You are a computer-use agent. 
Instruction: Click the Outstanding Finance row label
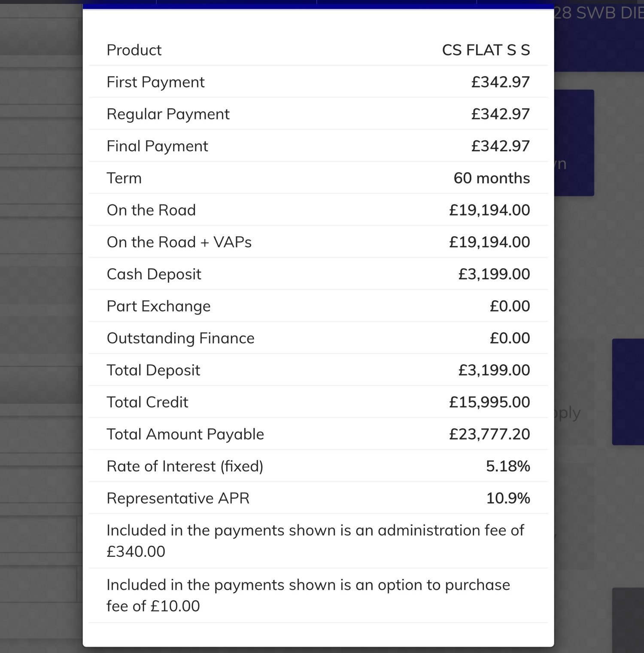(x=180, y=338)
